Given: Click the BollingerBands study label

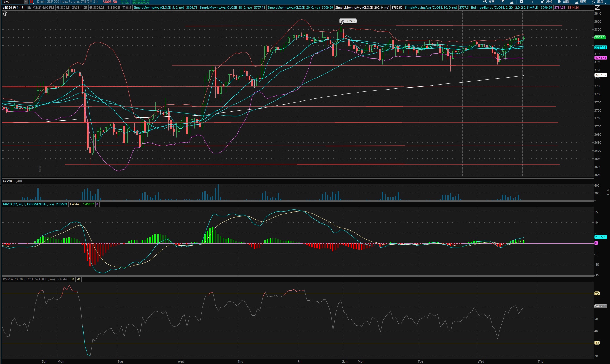Looking at the screenshot, I should point(504,8).
